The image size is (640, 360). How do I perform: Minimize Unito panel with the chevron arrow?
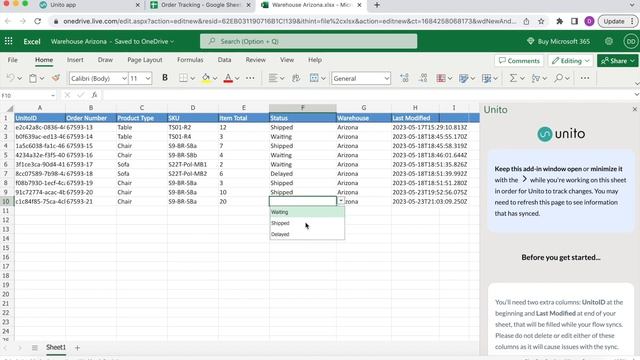pyautogui.click(x=524, y=180)
